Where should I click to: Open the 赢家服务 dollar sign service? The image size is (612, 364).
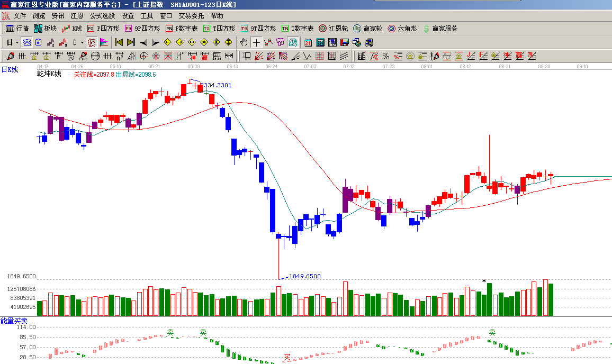(x=439, y=29)
